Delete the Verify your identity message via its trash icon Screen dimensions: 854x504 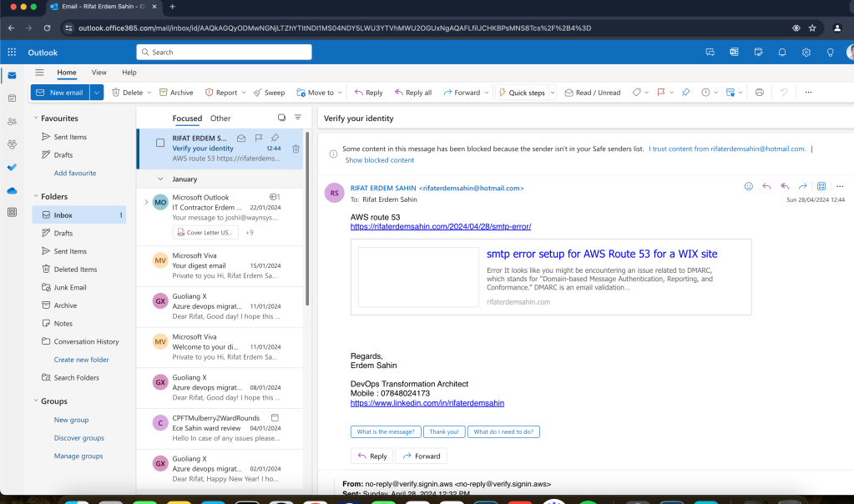click(x=296, y=149)
